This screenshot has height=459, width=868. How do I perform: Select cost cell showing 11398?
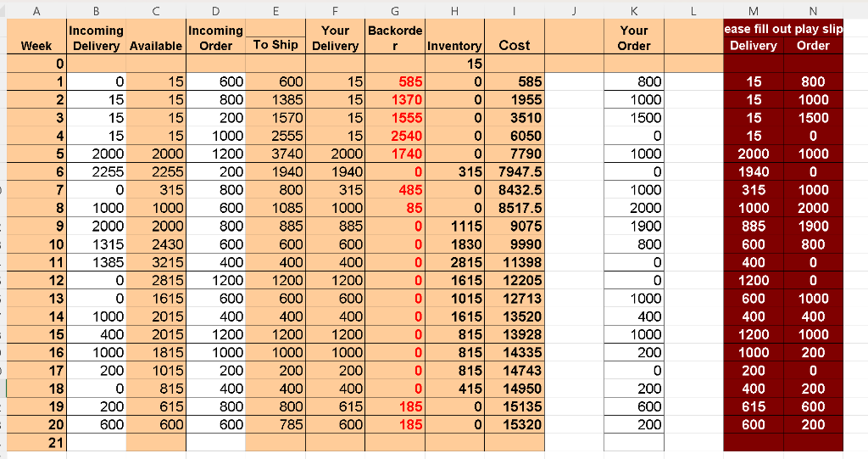pos(515,262)
